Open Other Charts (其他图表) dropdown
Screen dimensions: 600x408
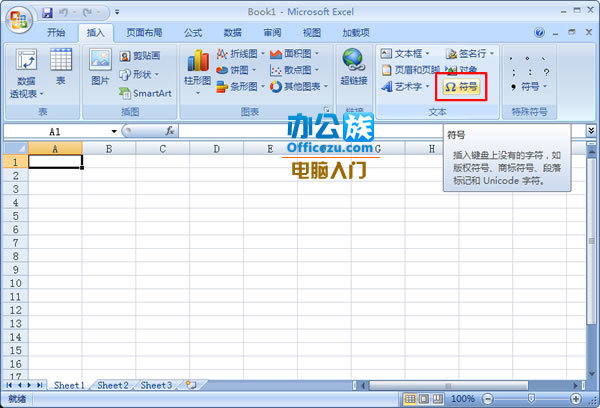click(299, 86)
